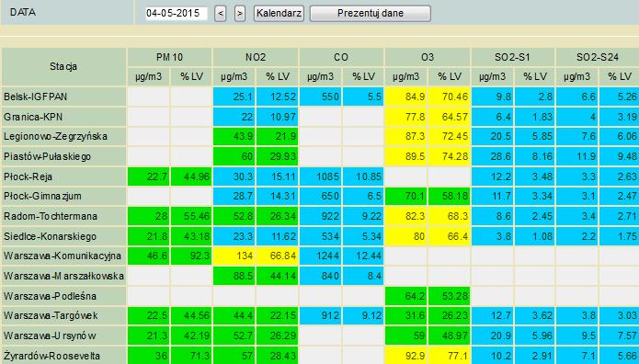The width and height of the screenshot is (639, 364).
Task: Click the Prezentuj dane button
Action: 370,14
